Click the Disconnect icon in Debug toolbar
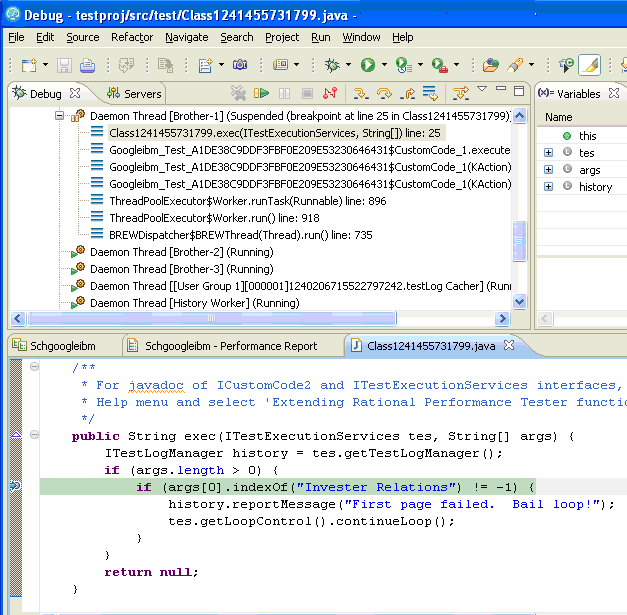 [x=331, y=94]
